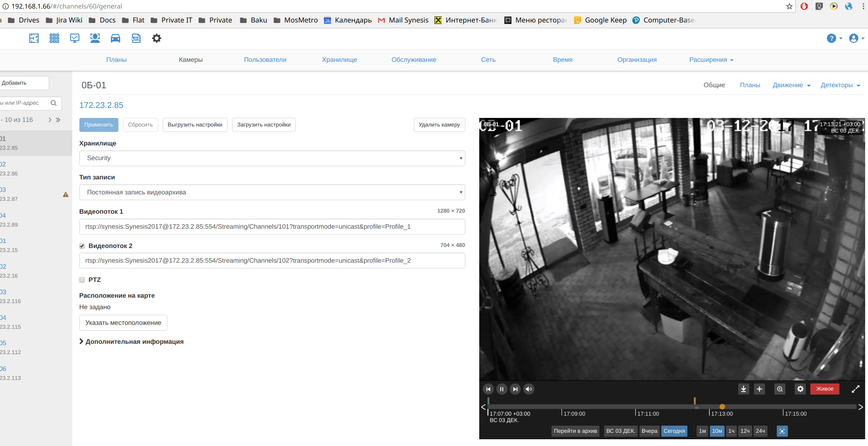Open the Время tab
868x446 pixels.
coord(563,60)
